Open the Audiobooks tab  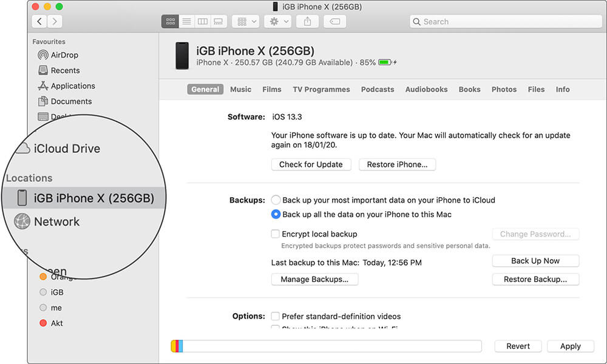pyautogui.click(x=426, y=89)
